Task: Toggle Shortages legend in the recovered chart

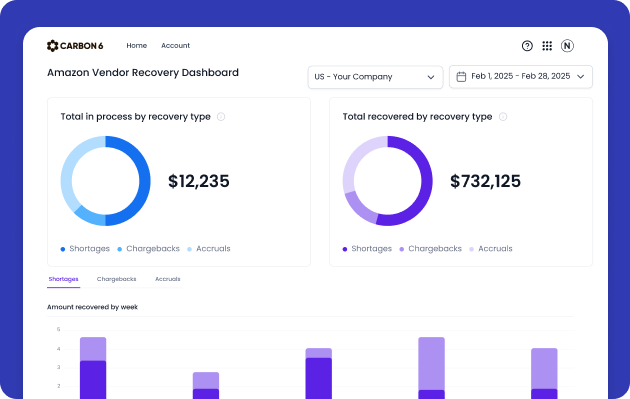Action: point(367,249)
